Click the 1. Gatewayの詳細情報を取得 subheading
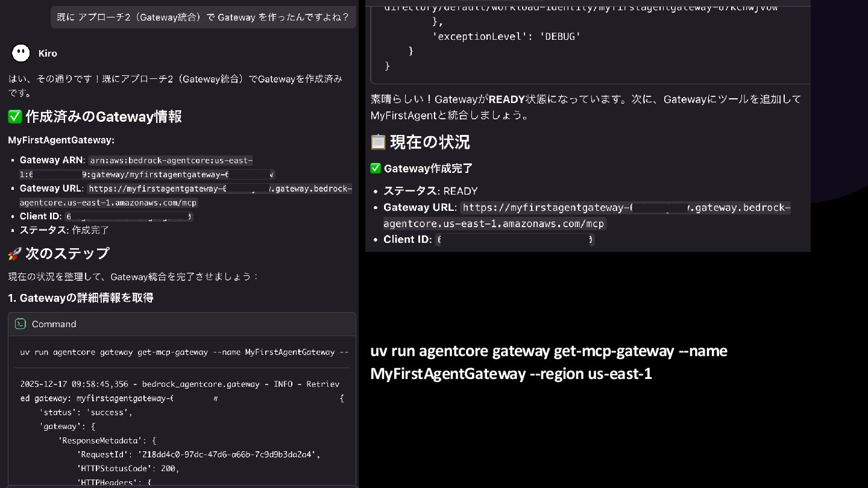This screenshot has height=488, width=868. point(81,298)
